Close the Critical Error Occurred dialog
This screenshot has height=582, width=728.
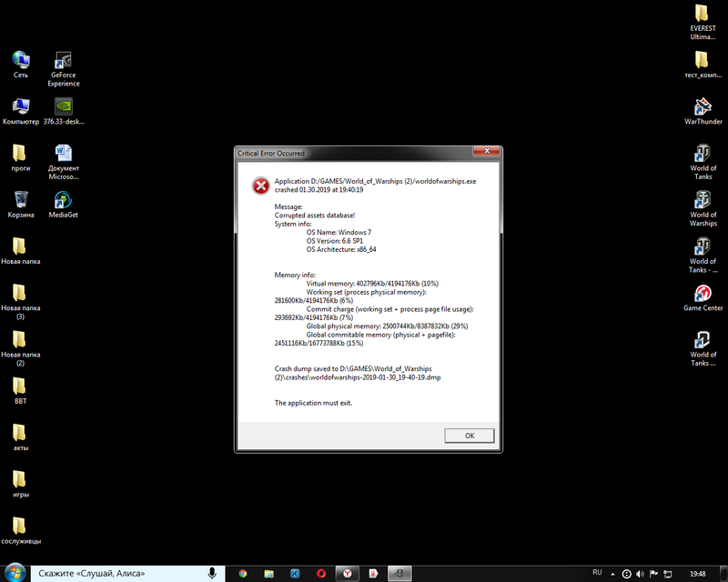tap(487, 151)
